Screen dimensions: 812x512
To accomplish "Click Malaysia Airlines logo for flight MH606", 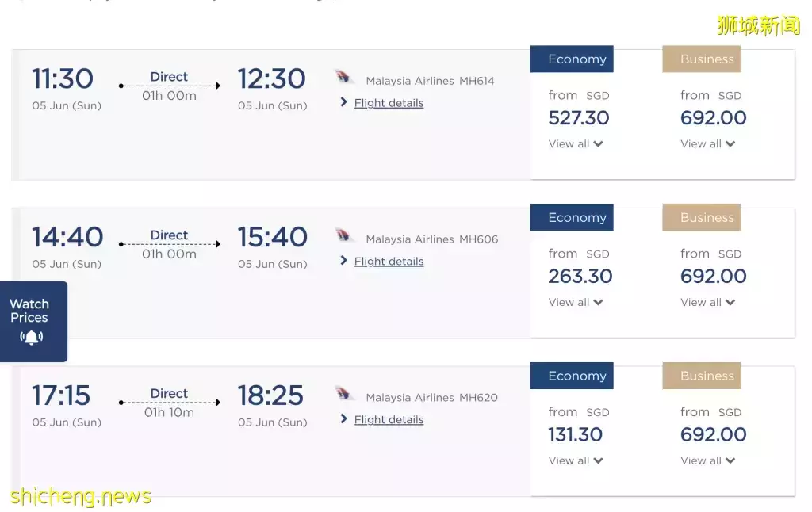I will click(x=345, y=236).
